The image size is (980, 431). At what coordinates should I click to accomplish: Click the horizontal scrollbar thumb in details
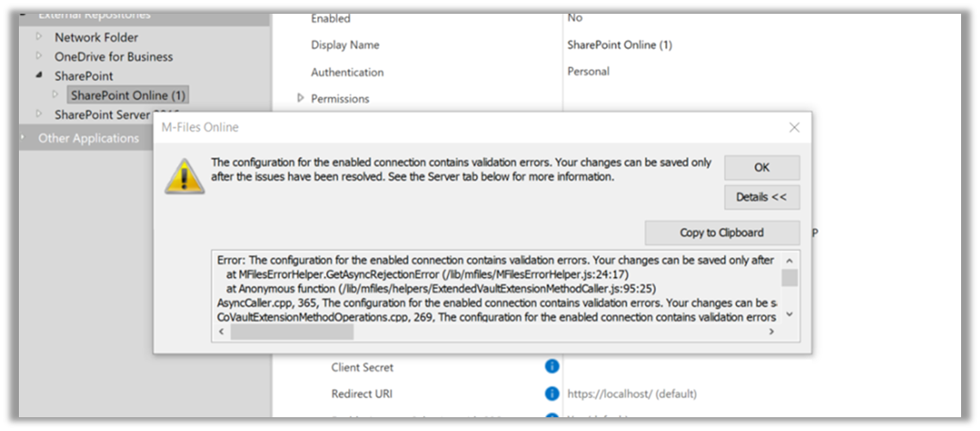click(292, 332)
